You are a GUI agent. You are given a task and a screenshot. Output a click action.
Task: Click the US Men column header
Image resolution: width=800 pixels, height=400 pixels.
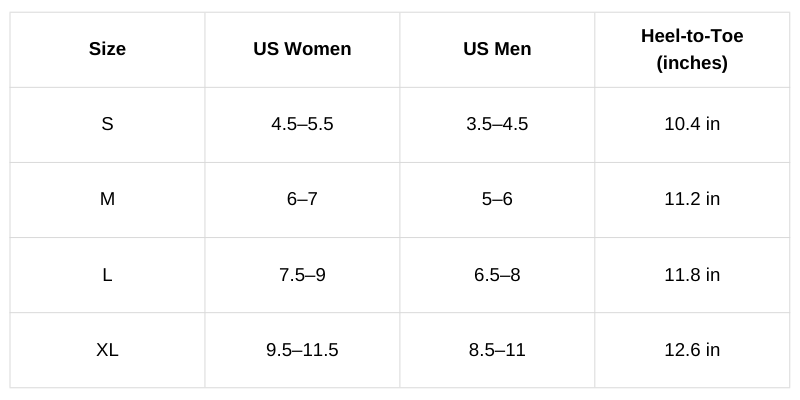click(x=497, y=49)
